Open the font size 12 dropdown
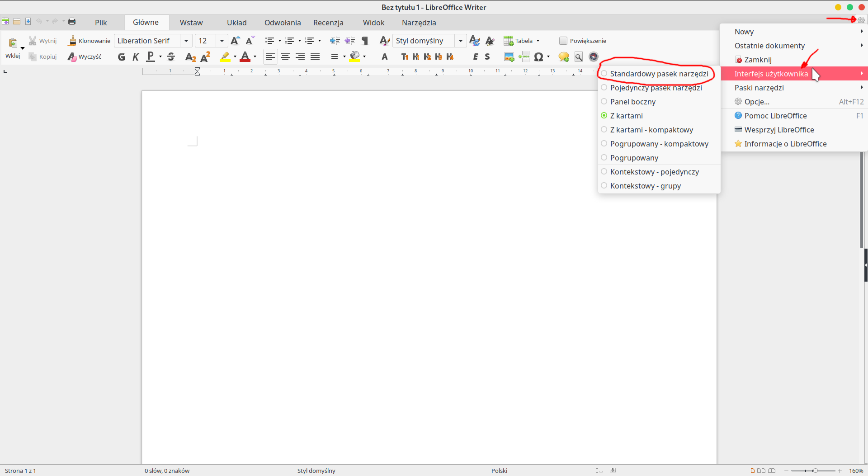Image resolution: width=868 pixels, height=476 pixels. [222, 41]
